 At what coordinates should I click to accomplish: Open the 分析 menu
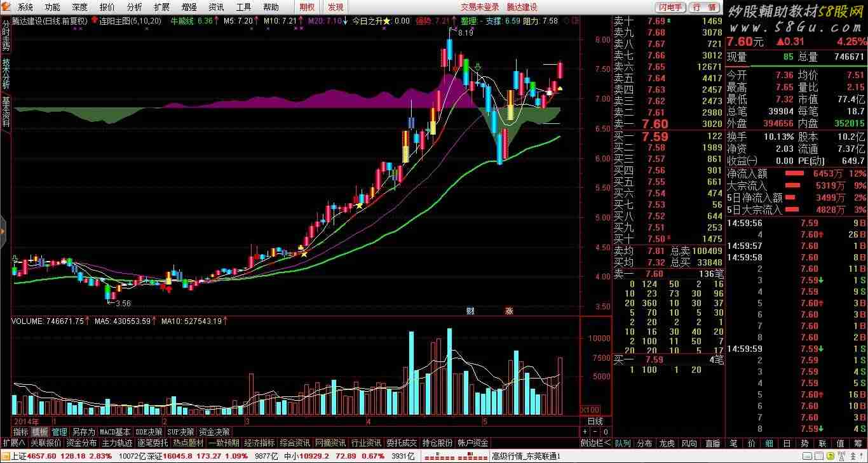coord(134,7)
